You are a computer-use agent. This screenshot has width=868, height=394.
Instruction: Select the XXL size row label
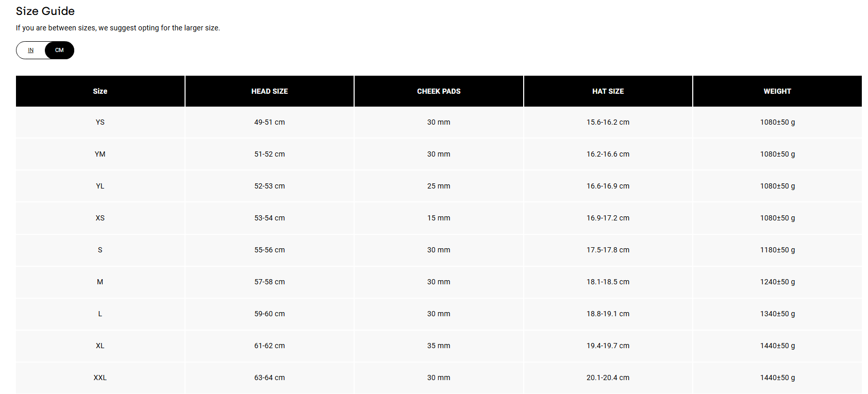pyautogui.click(x=100, y=378)
